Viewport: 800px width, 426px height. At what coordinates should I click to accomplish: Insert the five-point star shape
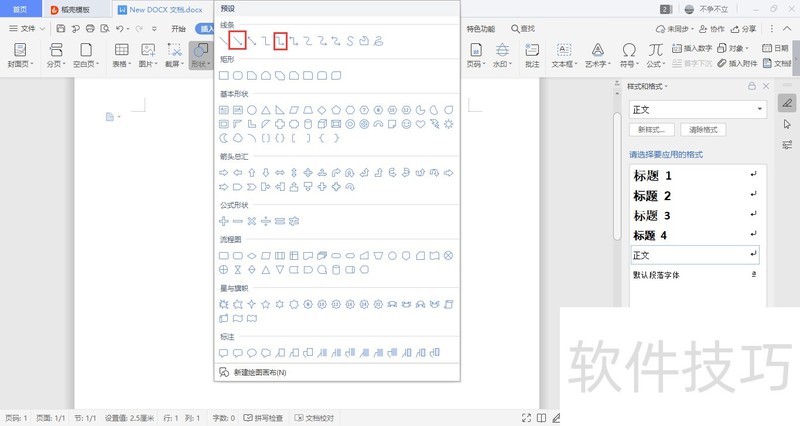266,304
